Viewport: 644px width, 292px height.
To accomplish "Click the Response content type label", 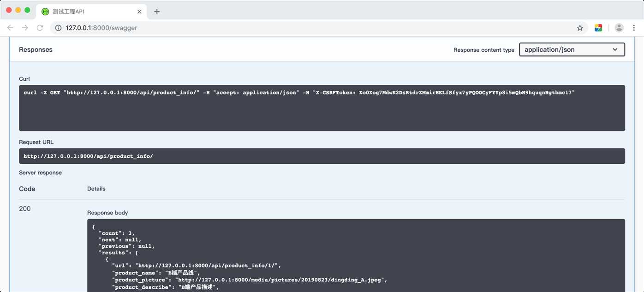I will (x=484, y=50).
